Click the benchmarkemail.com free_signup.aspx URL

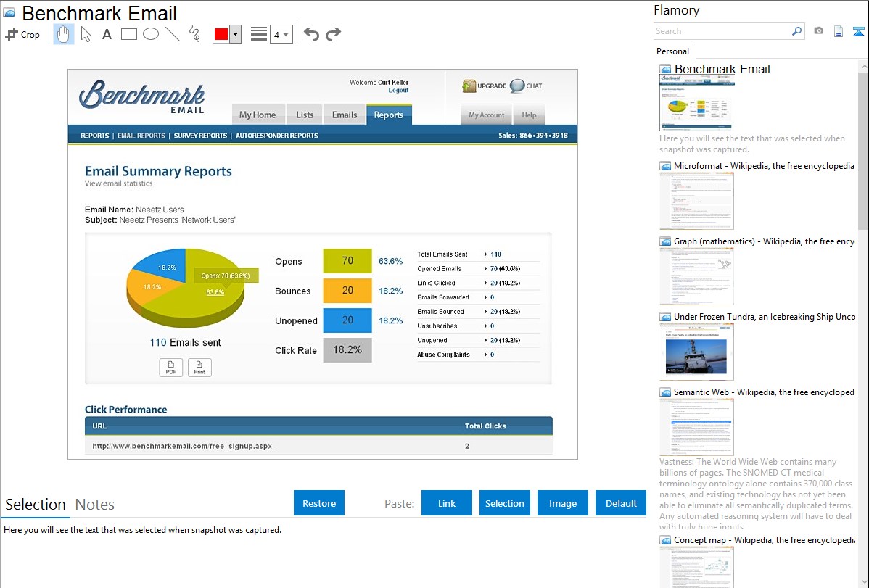point(182,446)
